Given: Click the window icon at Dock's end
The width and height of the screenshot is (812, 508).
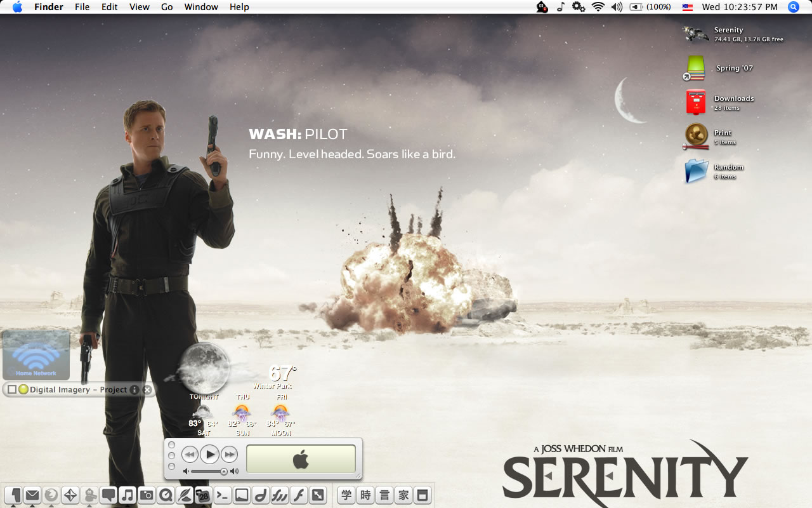Looking at the screenshot, I should [422, 495].
